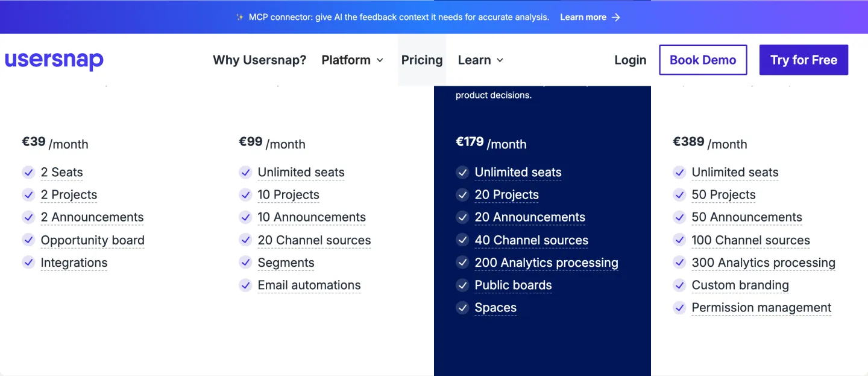
Task: Click checkmark icon beside 10 Announcements
Action: pyautogui.click(x=245, y=217)
